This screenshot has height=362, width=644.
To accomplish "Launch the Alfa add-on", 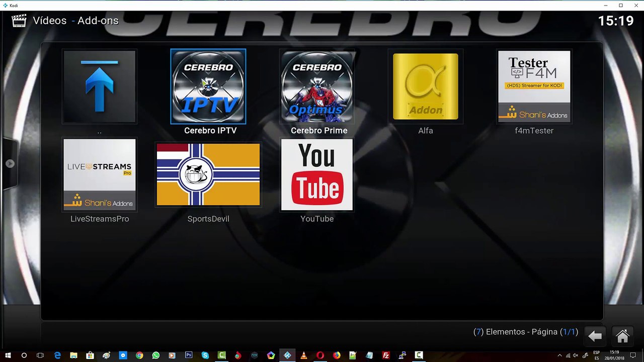I will coord(426,86).
